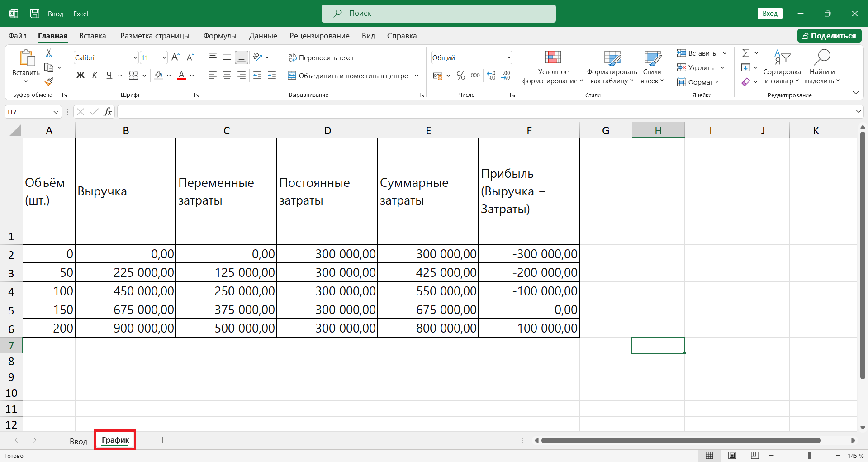The width and height of the screenshot is (868, 462).
Task: Expand the Name Box dropdown arrow
Action: point(56,112)
